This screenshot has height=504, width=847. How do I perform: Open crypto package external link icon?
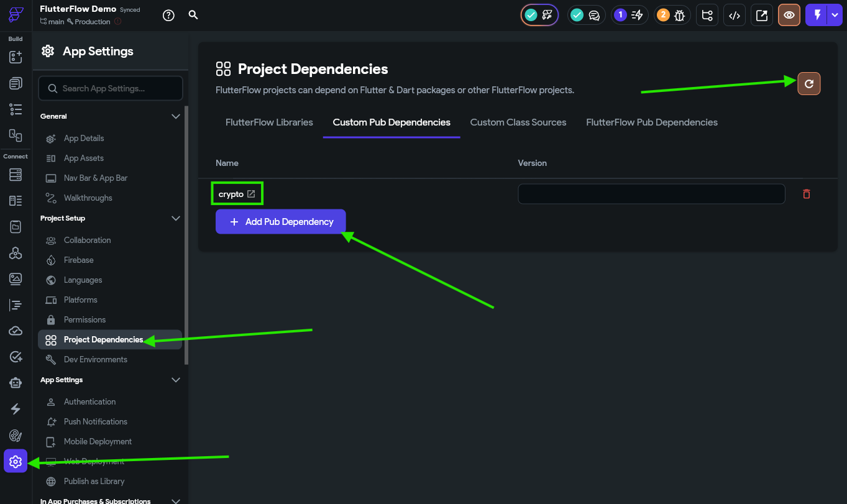(251, 194)
